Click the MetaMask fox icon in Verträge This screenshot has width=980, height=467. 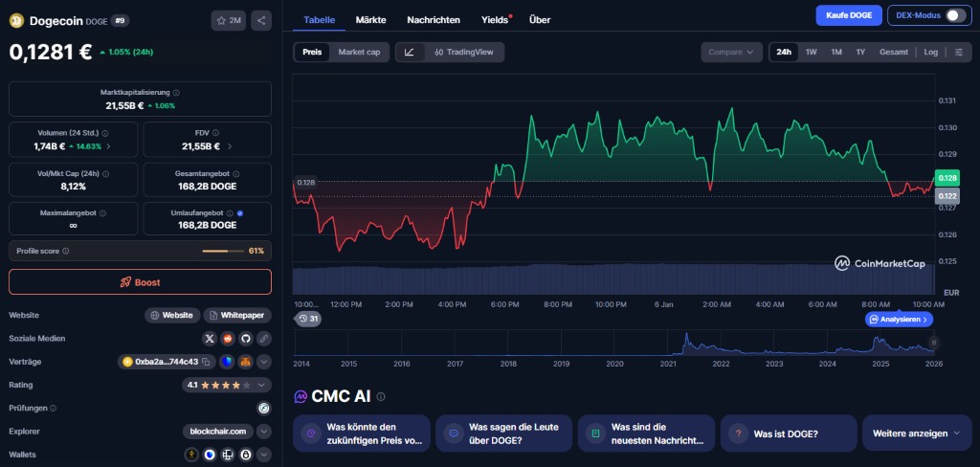click(x=245, y=362)
